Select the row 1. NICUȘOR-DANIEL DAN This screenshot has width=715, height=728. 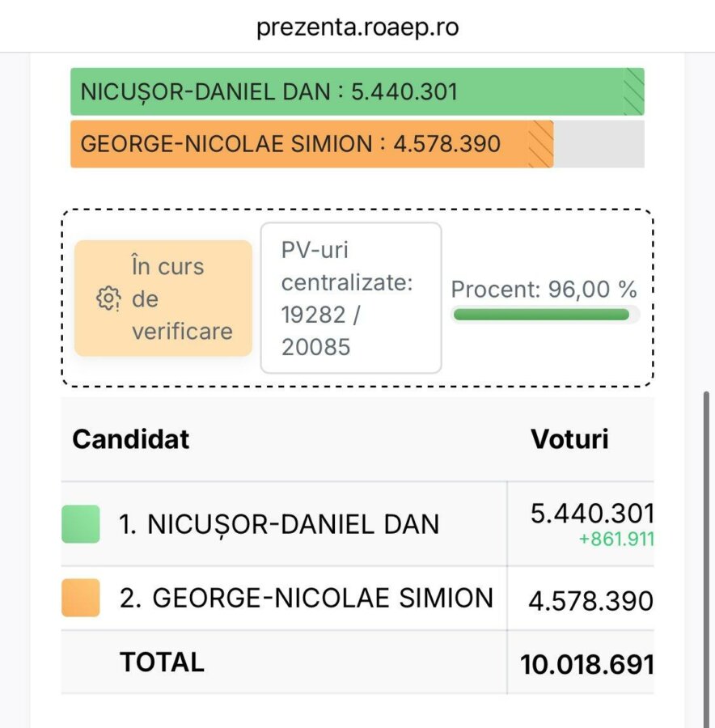(357, 523)
